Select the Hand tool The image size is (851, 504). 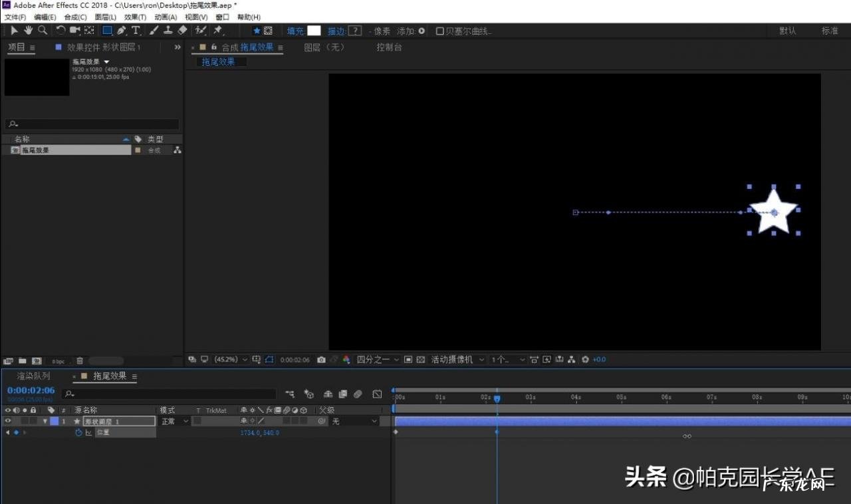coord(28,31)
